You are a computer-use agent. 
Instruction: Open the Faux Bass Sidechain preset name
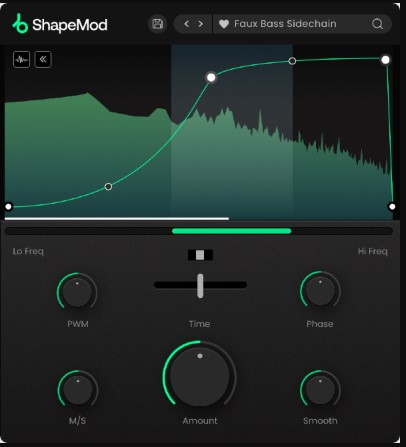(285, 24)
